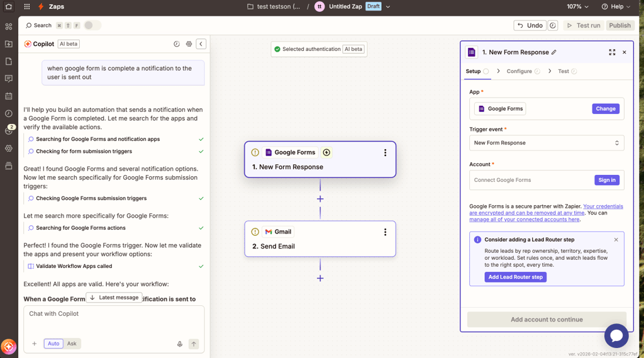Select Ask mode in Copilot
The height and width of the screenshot is (358, 644).
pos(72,344)
